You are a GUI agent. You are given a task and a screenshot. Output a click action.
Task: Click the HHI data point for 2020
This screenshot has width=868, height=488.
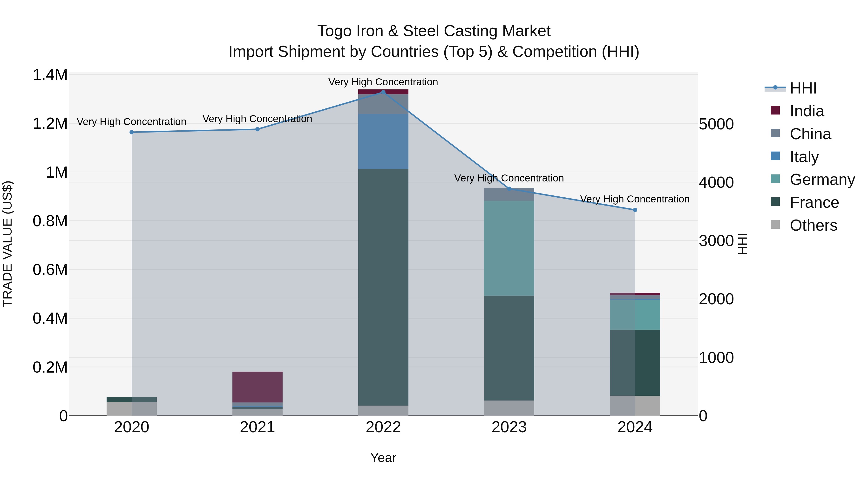coord(132,132)
